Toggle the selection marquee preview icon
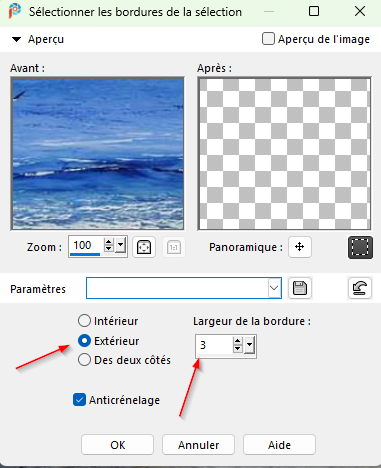The width and height of the screenshot is (381, 468). point(360,247)
